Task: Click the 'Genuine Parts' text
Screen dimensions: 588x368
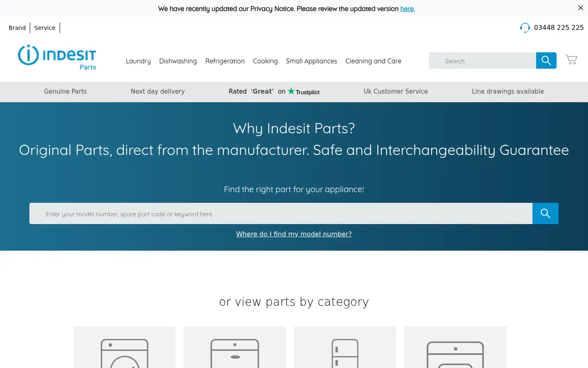Action: 65,92
